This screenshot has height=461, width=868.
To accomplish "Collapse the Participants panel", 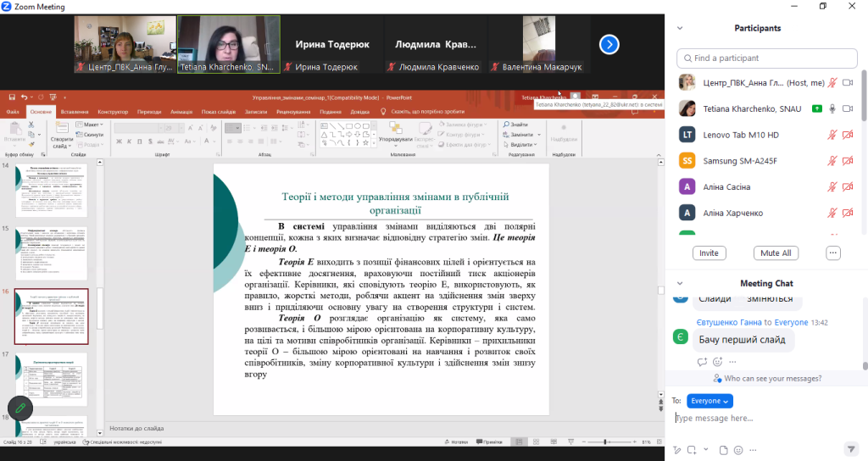I will tap(679, 28).
